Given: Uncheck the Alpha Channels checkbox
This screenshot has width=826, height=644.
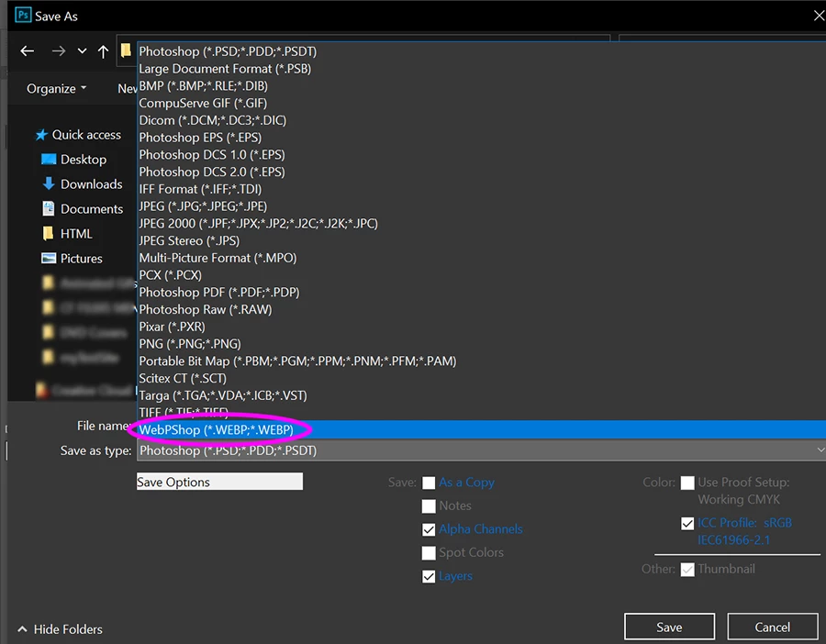Looking at the screenshot, I should coord(429,529).
